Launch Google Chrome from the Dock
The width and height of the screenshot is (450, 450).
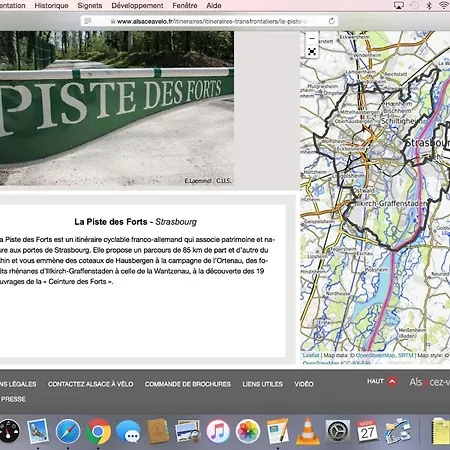pos(98,431)
